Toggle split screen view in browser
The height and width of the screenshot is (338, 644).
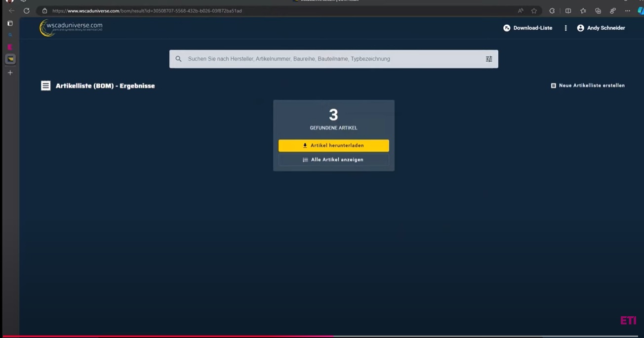pos(568,11)
